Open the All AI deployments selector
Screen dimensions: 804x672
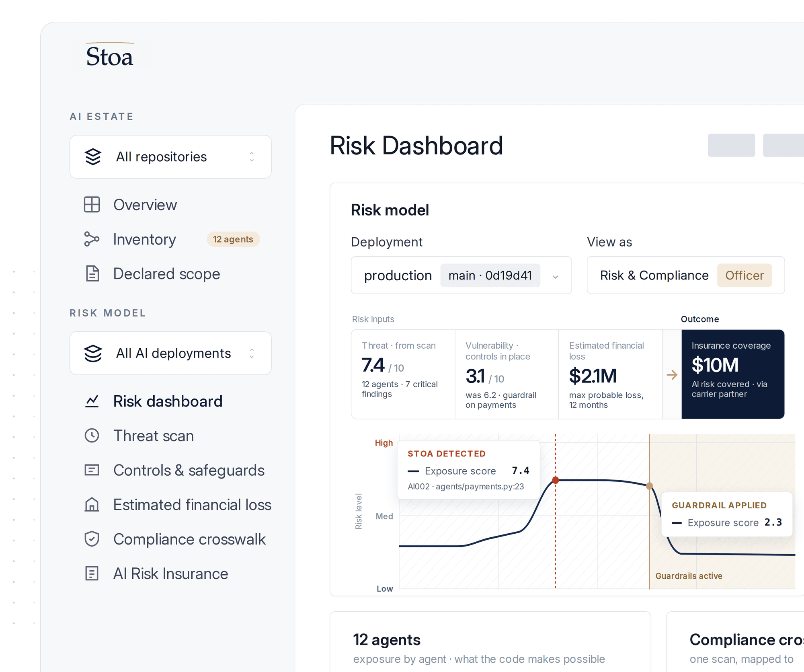pyautogui.click(x=170, y=353)
